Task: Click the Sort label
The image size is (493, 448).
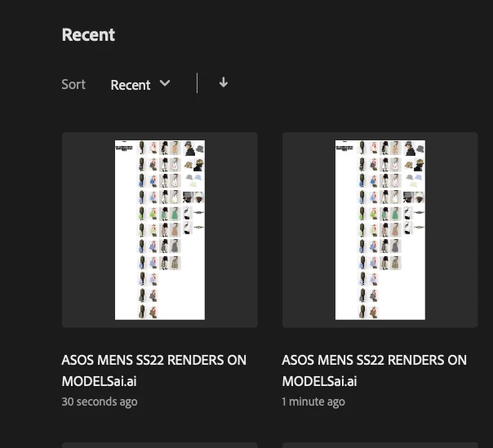Action: pyautogui.click(x=73, y=84)
